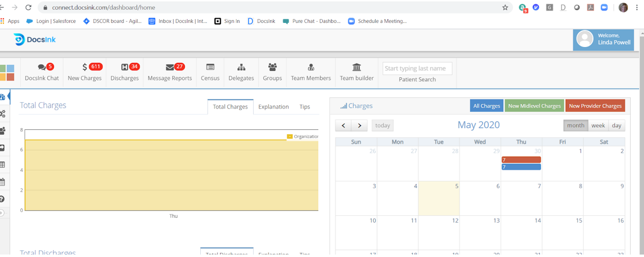
Task: Go to next month in calendar
Action: click(x=359, y=125)
